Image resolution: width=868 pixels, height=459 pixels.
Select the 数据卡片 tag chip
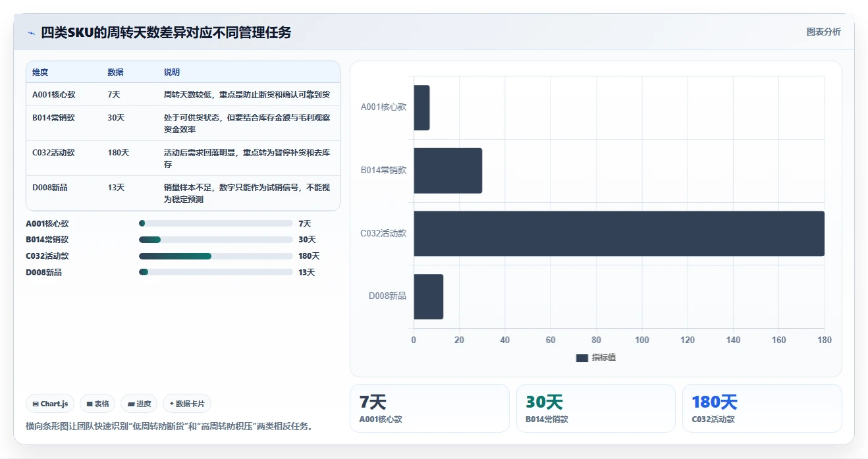click(187, 404)
